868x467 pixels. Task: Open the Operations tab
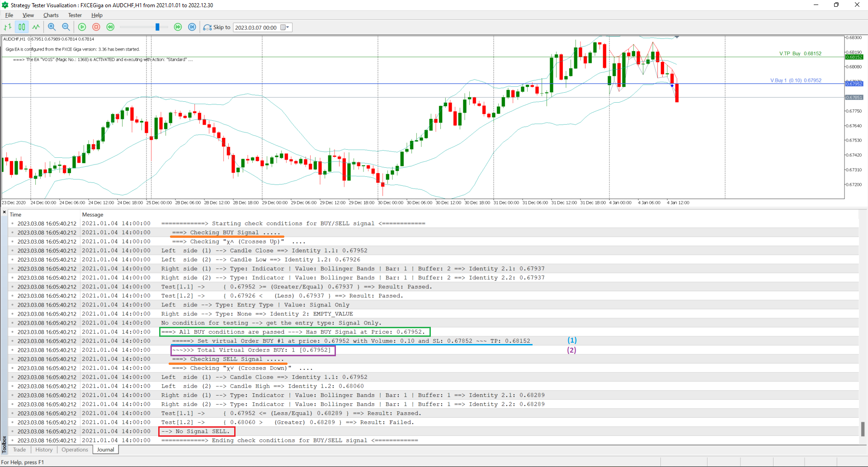(75, 449)
